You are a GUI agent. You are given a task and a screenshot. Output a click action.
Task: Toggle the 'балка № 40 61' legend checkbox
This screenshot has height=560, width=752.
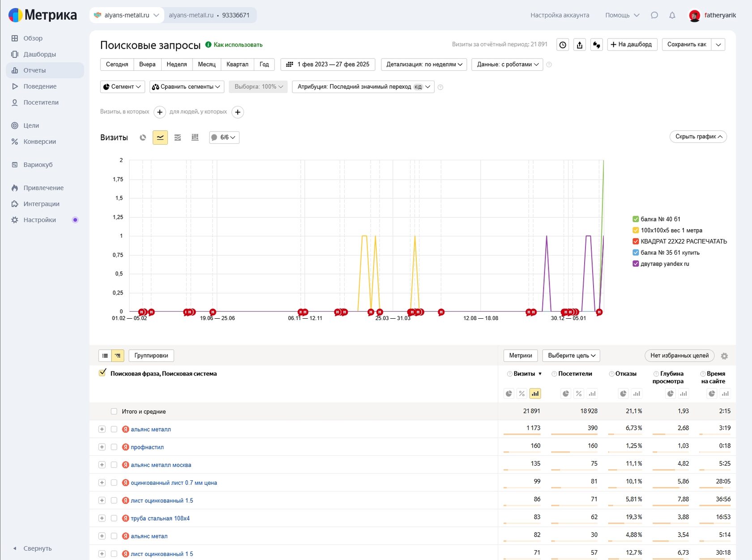[635, 219]
